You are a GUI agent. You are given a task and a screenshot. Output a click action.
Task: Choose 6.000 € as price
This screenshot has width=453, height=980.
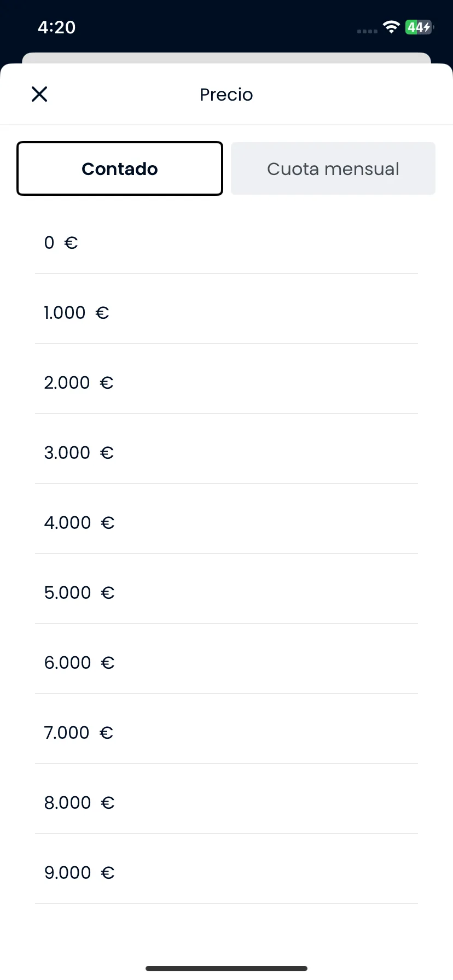click(226, 663)
